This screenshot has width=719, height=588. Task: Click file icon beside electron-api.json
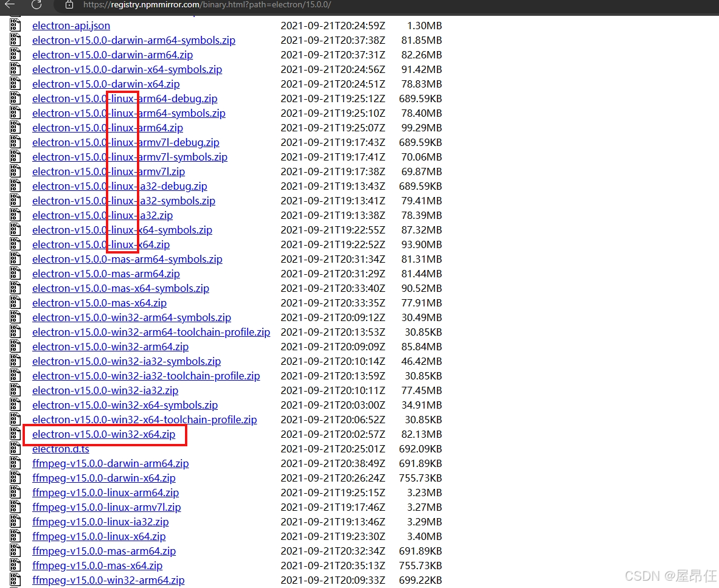coord(15,25)
